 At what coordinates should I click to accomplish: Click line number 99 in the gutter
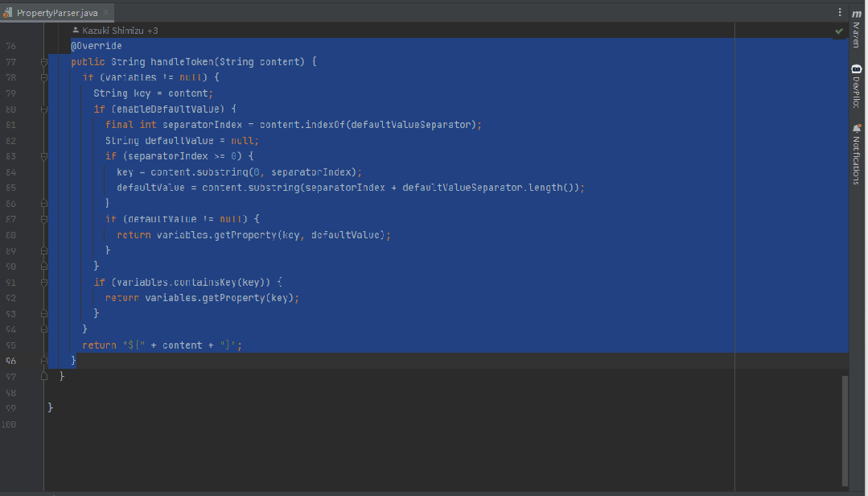pyautogui.click(x=10, y=407)
